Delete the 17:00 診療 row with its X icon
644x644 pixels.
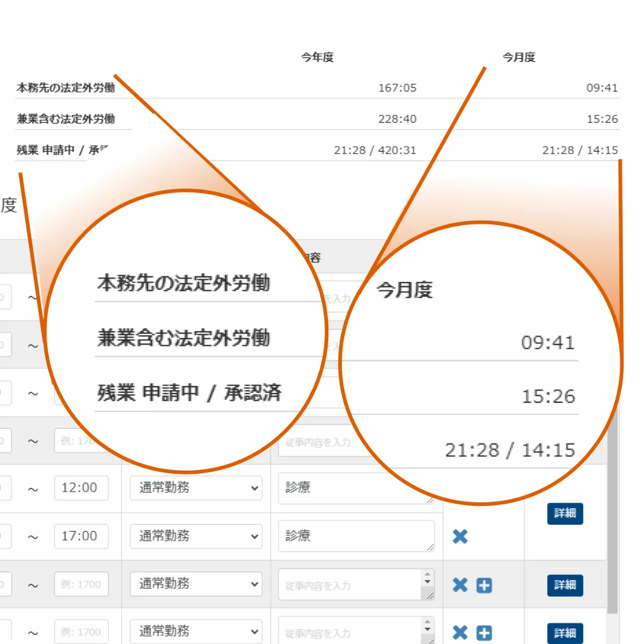(x=460, y=536)
